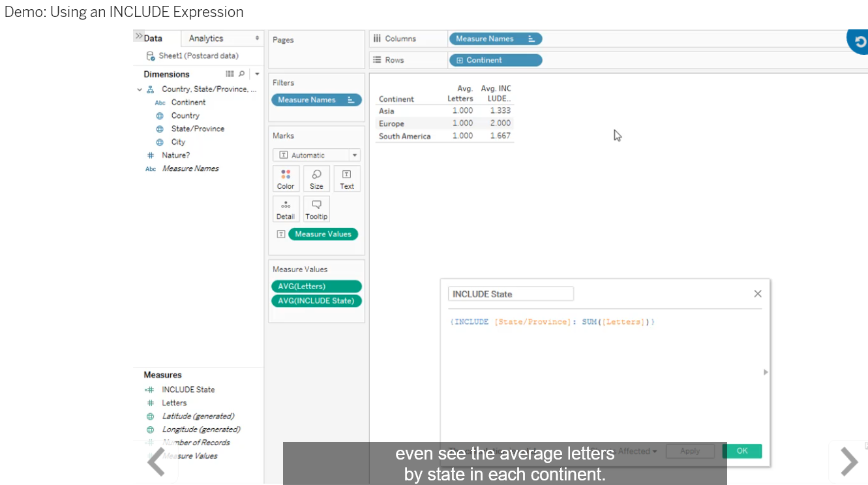Click the replay circular arrow button
The height and width of the screenshot is (485, 868).
[860, 41]
